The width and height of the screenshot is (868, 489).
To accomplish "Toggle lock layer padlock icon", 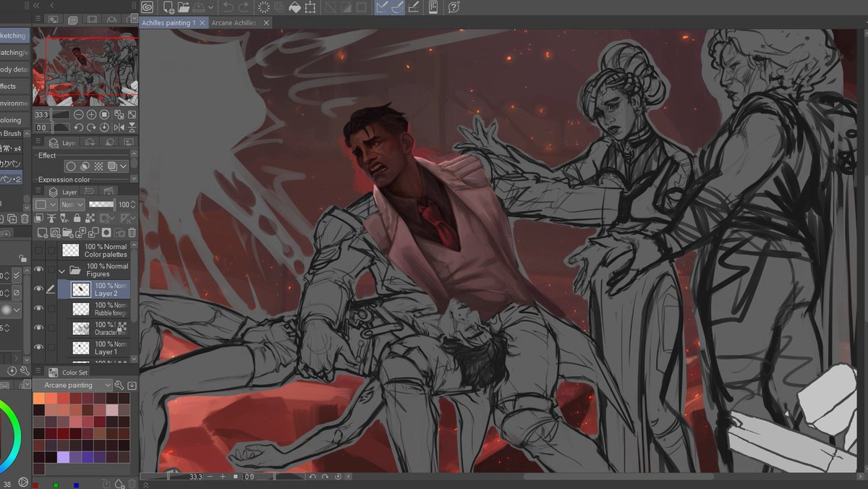I will (77, 218).
